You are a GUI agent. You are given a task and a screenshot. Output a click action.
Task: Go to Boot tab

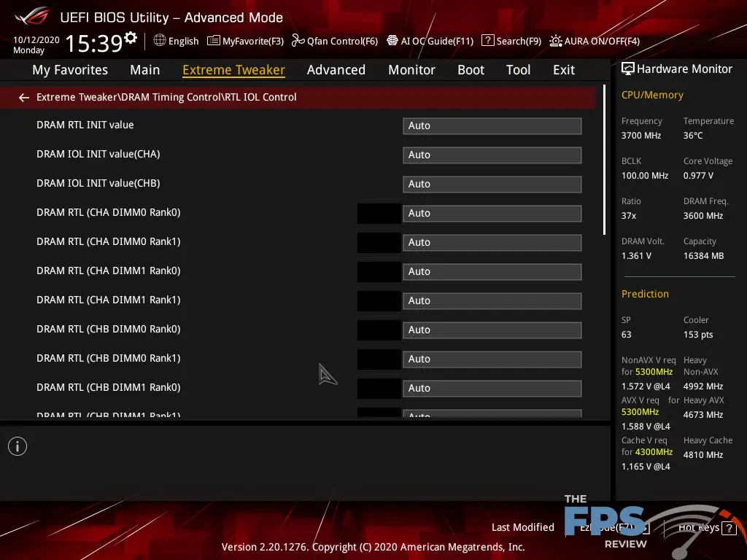(471, 70)
